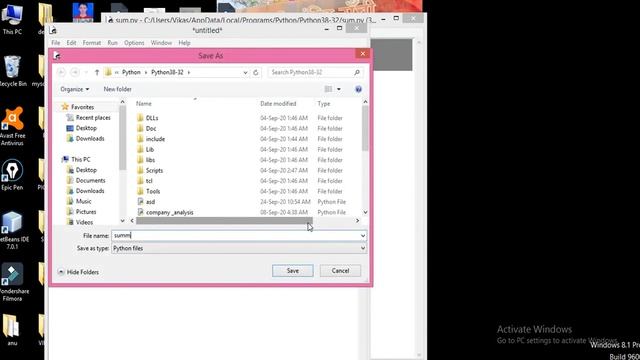Open This PC desktop icon
Viewport: 640px width, 360px height.
pos(12,20)
